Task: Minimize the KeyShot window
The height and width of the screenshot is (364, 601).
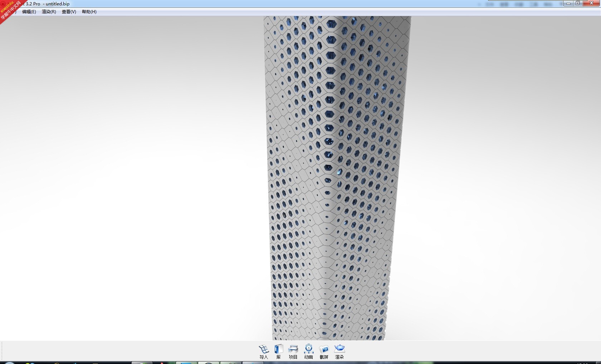Action: [x=568, y=3]
